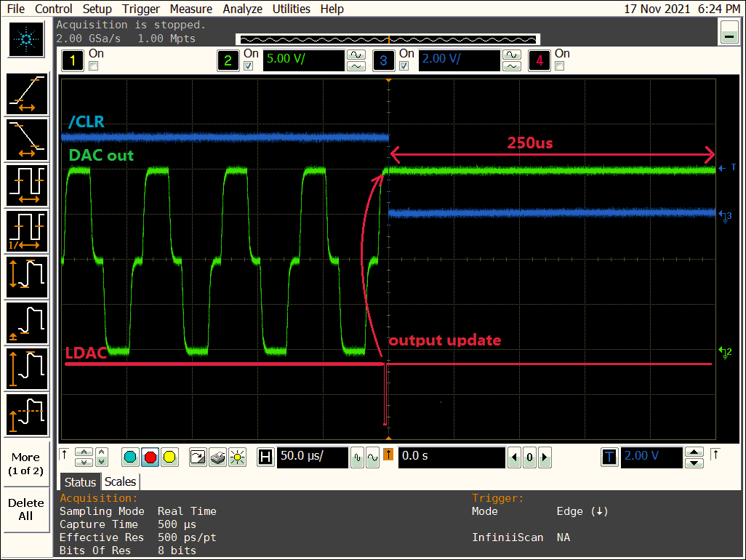Click the orange horizontal reference marker icon
Viewport: 746px width, 560px height.
(x=388, y=455)
